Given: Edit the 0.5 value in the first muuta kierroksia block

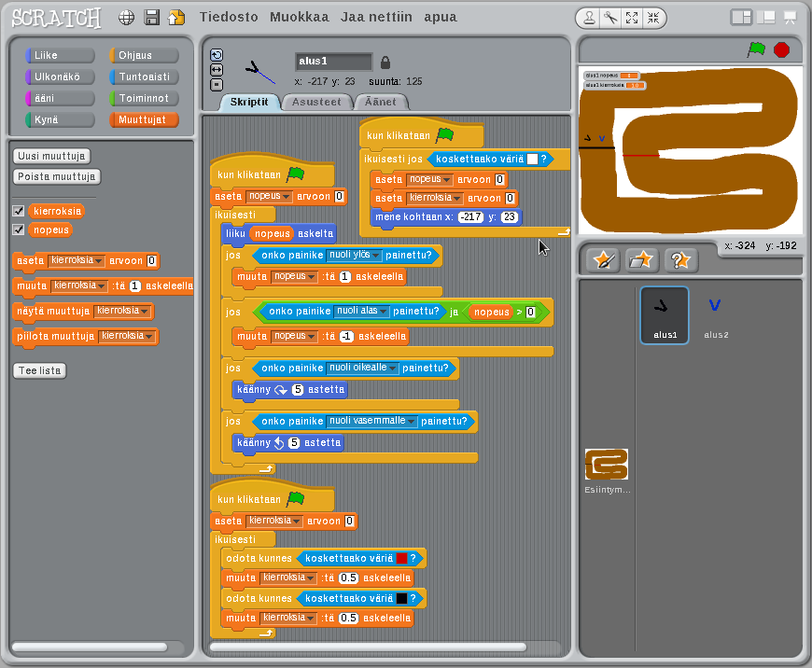Looking at the screenshot, I should (348, 578).
